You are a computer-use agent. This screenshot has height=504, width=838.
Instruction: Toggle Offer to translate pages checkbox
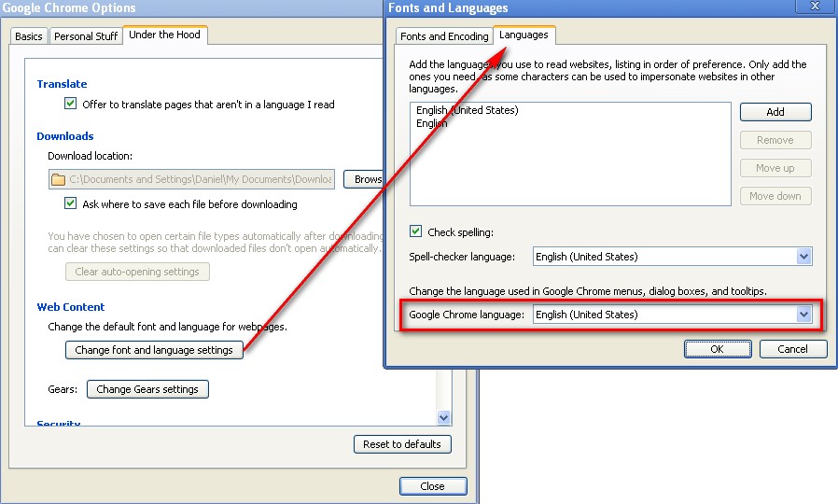[x=70, y=104]
